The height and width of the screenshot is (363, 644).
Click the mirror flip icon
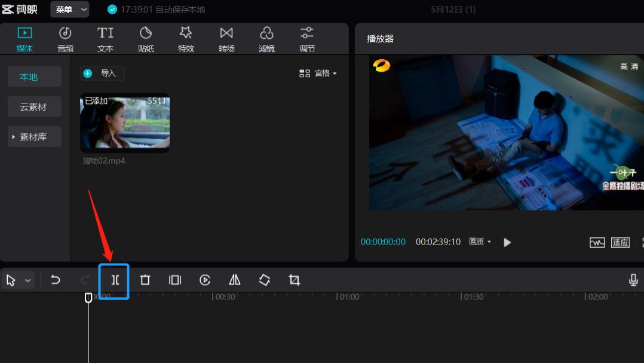pyautogui.click(x=235, y=280)
